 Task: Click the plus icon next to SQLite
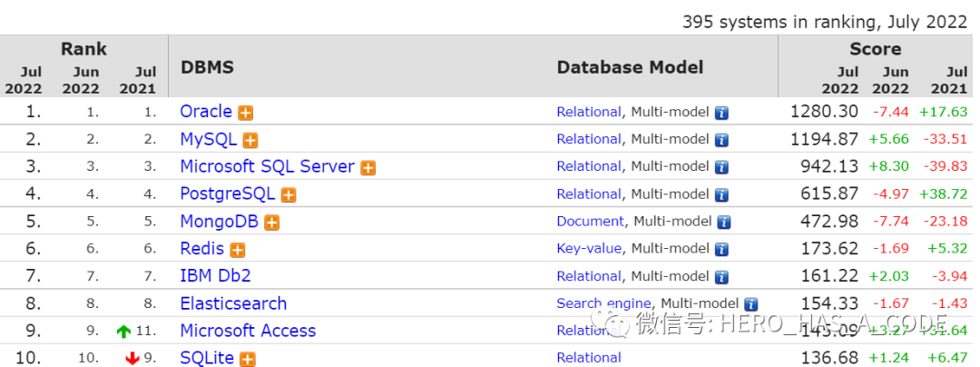click(248, 359)
